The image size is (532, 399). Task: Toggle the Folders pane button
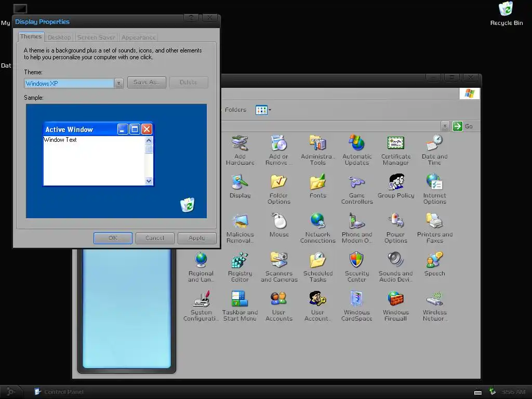[x=235, y=110]
